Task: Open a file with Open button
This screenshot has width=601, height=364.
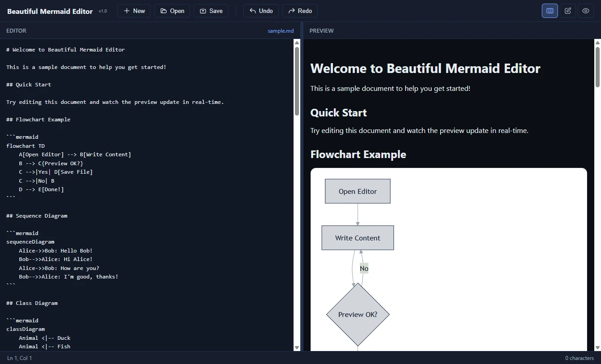Action: click(172, 11)
